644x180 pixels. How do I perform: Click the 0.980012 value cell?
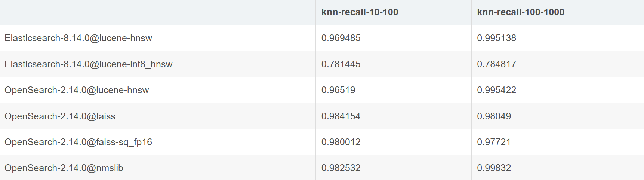(341, 142)
